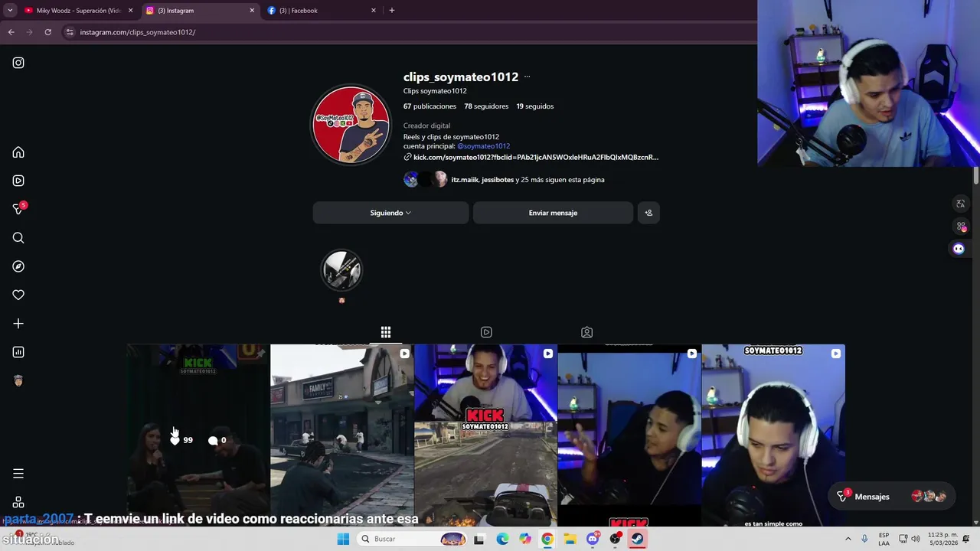Open the OBS icon in taskbar
Viewport: 980px width, 551px height.
click(x=615, y=539)
